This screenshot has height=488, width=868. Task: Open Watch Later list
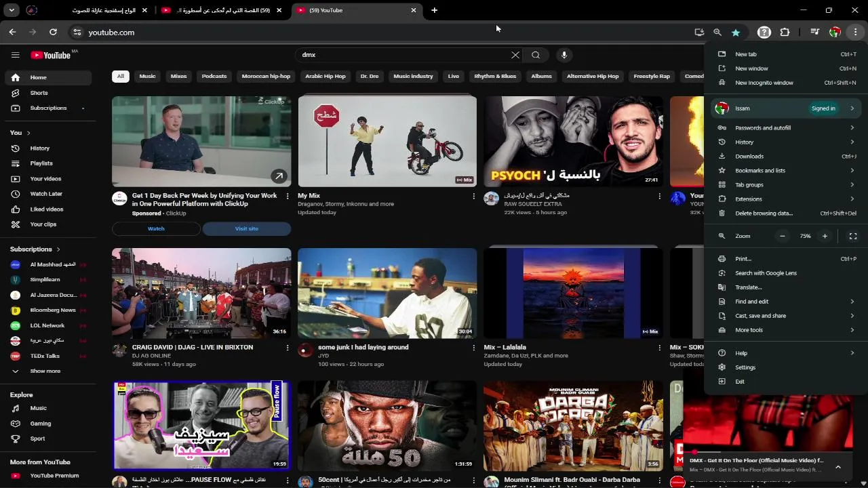[47, 194]
